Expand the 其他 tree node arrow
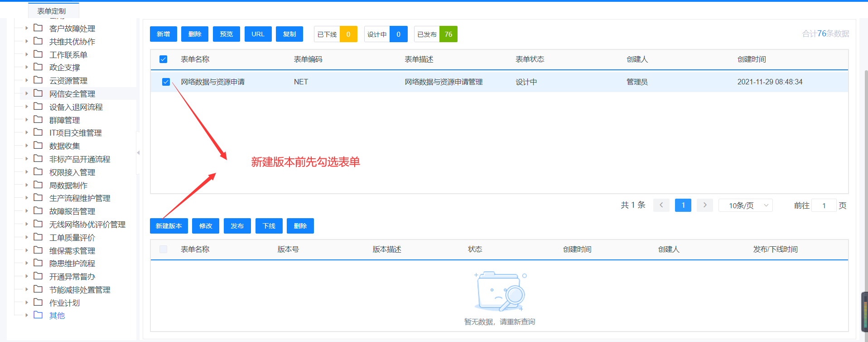 click(x=27, y=315)
